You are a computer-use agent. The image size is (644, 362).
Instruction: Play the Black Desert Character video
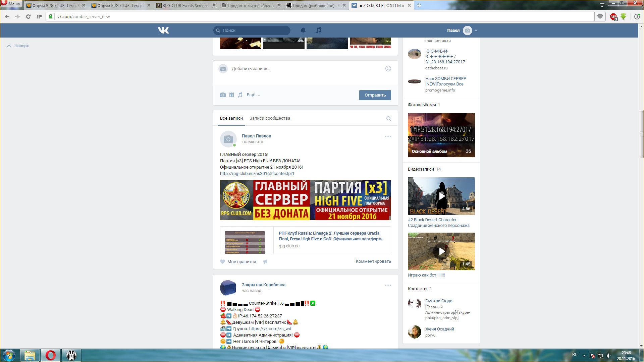(441, 196)
